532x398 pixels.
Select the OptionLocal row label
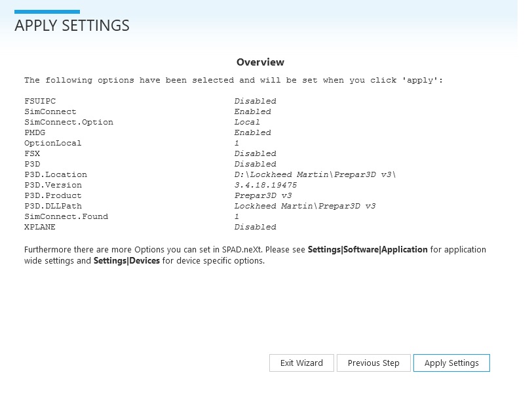click(x=53, y=143)
